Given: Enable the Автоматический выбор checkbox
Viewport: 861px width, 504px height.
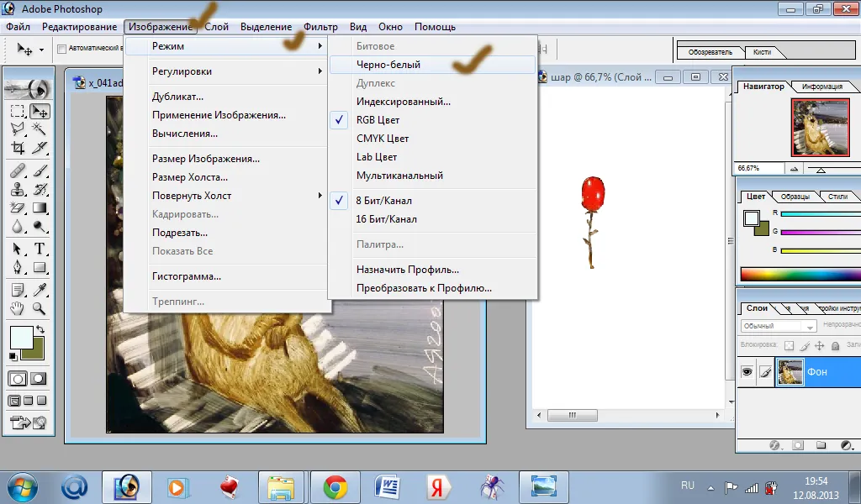Looking at the screenshot, I should (62, 49).
